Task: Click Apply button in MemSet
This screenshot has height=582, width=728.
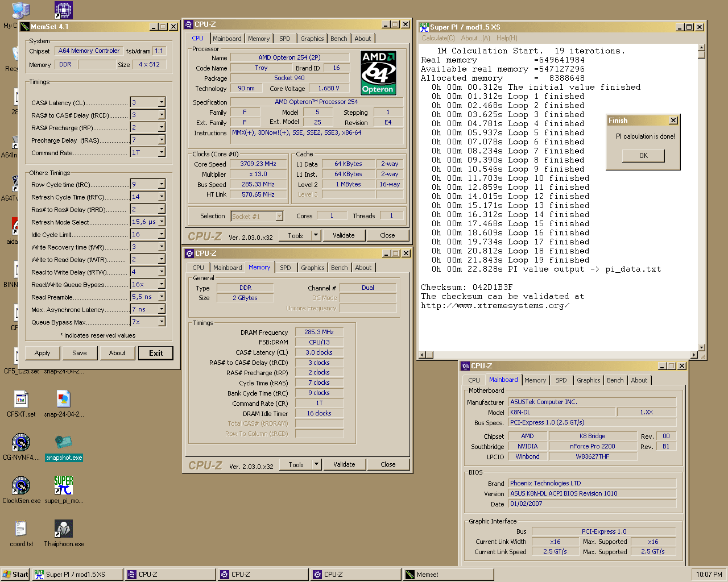Action: click(42, 353)
